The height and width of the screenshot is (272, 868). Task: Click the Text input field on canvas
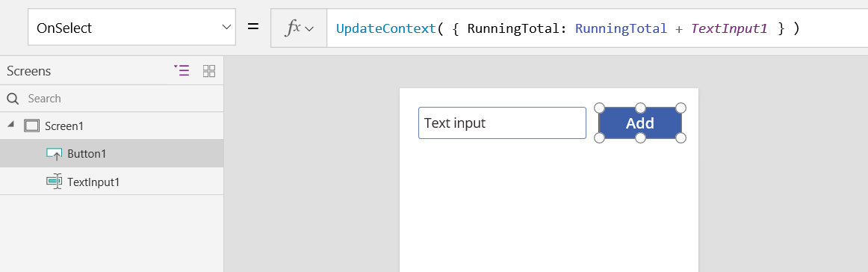(x=502, y=123)
